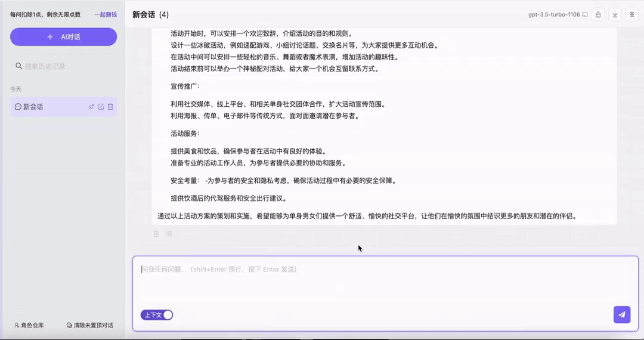Jump to bottom with the double-arrow icon
The image size is (644, 340).
tap(631, 14)
